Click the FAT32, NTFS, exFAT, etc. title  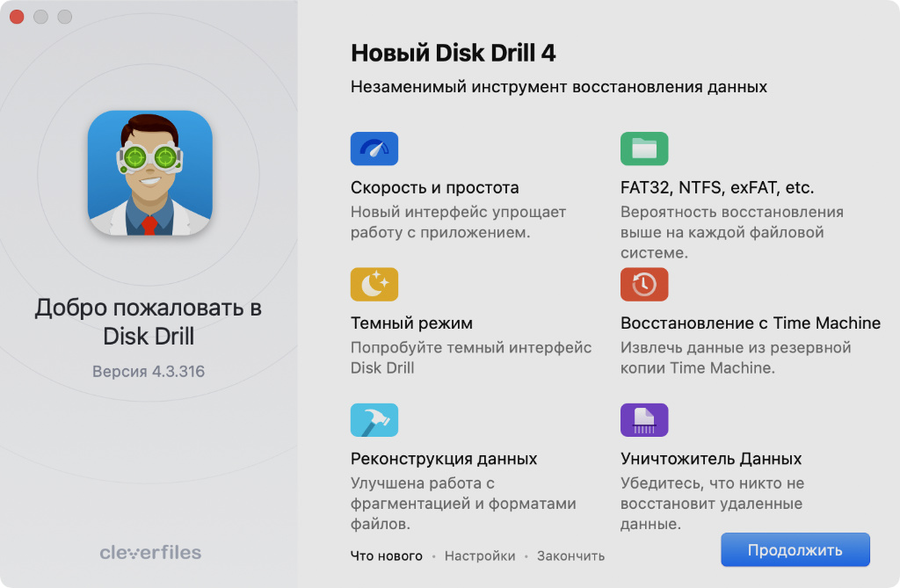tap(717, 187)
